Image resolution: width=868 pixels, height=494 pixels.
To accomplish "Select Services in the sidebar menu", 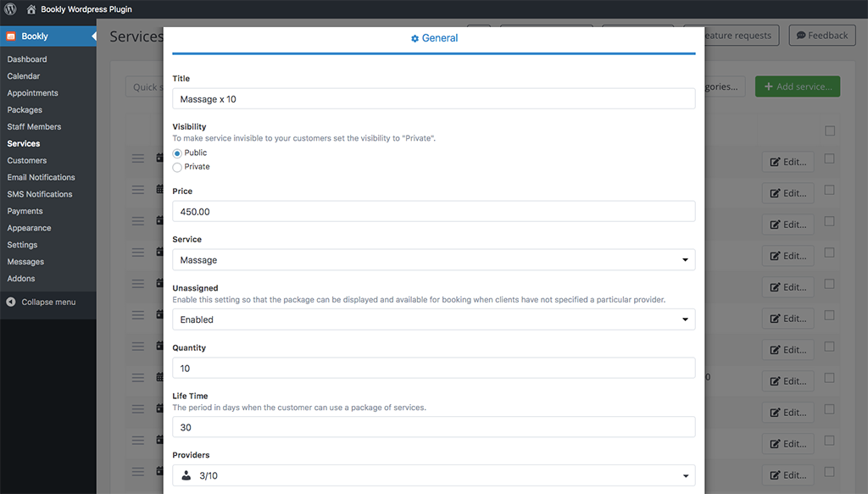I will point(23,143).
